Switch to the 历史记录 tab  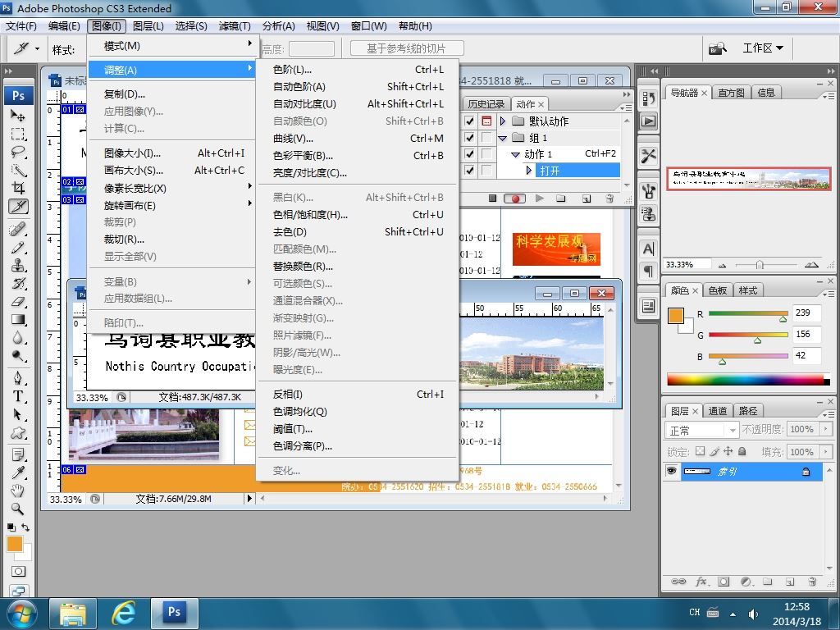(486, 104)
